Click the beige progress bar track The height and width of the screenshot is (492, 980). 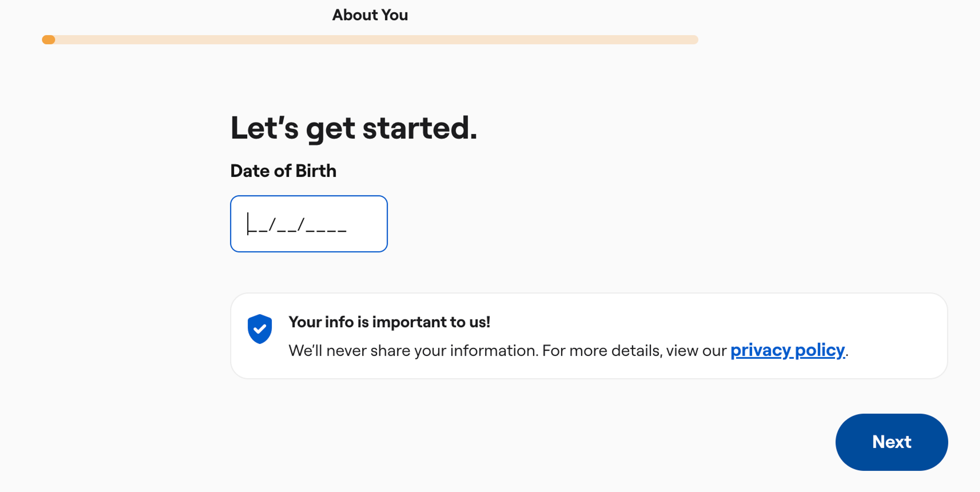(x=372, y=40)
